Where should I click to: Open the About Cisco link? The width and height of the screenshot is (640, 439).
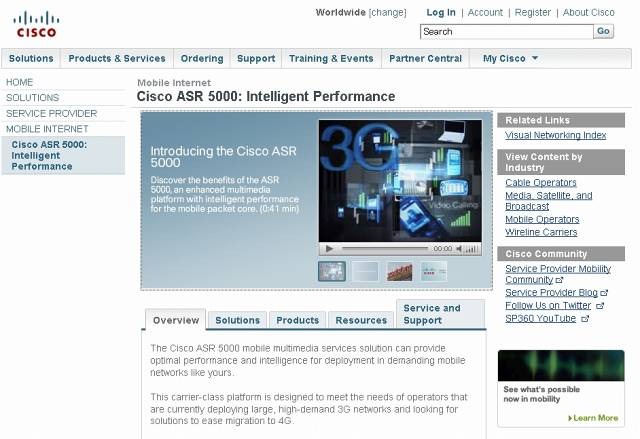589,13
